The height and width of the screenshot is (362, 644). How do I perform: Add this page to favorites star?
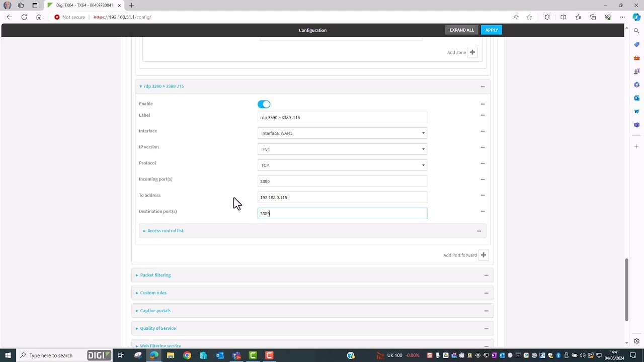[529, 17]
